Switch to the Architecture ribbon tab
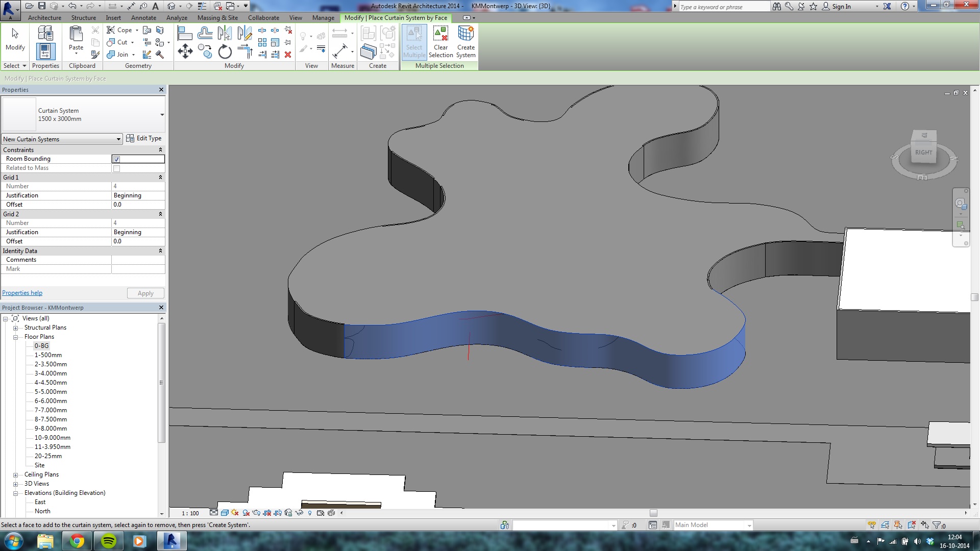The image size is (980, 551). point(44,17)
